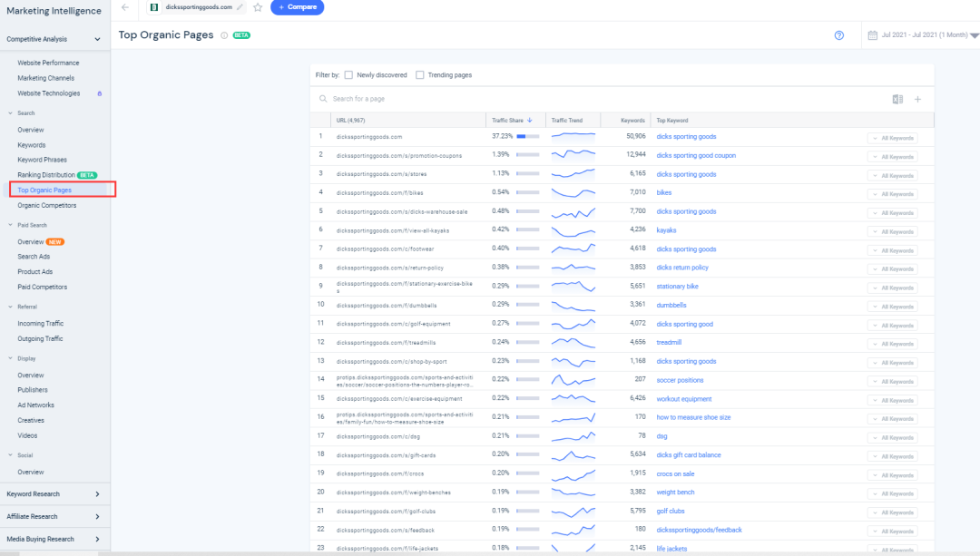
Task: Select Keyword Phrases menu item
Action: pos(42,160)
